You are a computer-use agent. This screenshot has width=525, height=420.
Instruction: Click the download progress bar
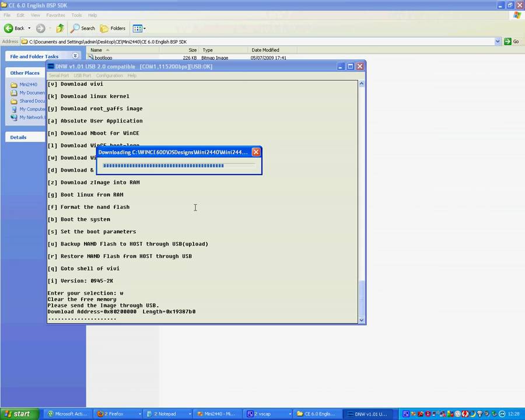[179, 166]
